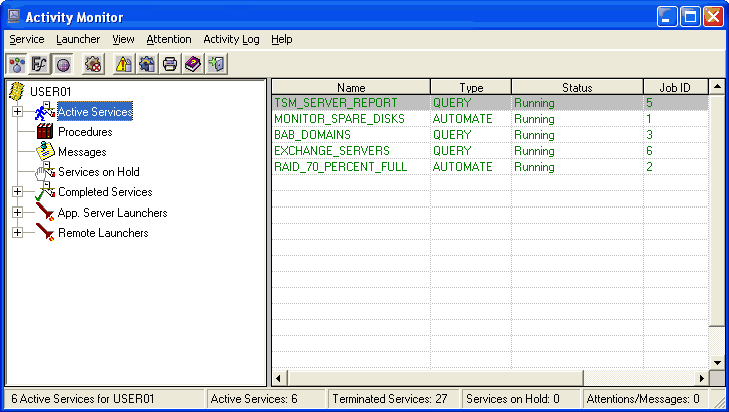Expand the Completed Services tree node
The image size is (729, 412).
[x=17, y=192]
